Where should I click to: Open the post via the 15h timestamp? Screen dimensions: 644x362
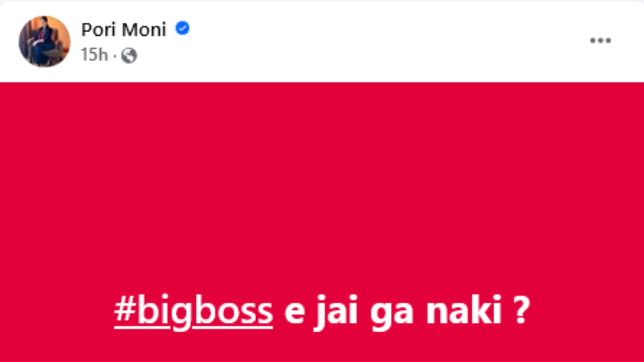[94, 55]
